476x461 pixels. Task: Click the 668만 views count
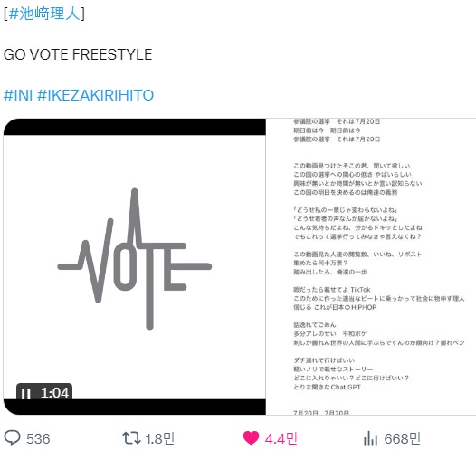click(403, 438)
